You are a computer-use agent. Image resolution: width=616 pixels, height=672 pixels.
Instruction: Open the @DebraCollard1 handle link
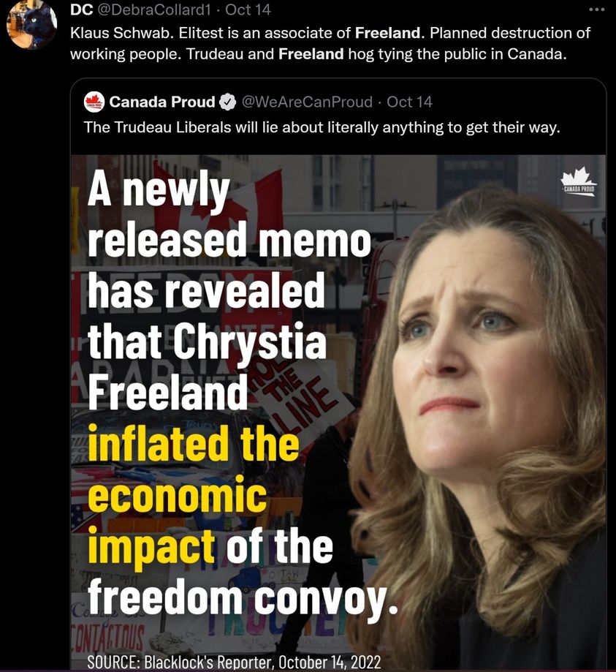[x=155, y=10]
